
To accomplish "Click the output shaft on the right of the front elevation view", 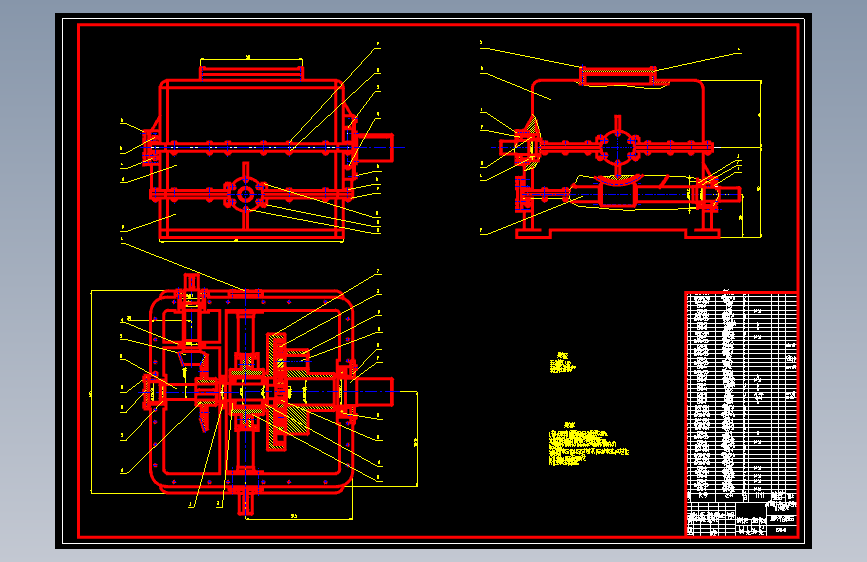I will tap(375, 148).
